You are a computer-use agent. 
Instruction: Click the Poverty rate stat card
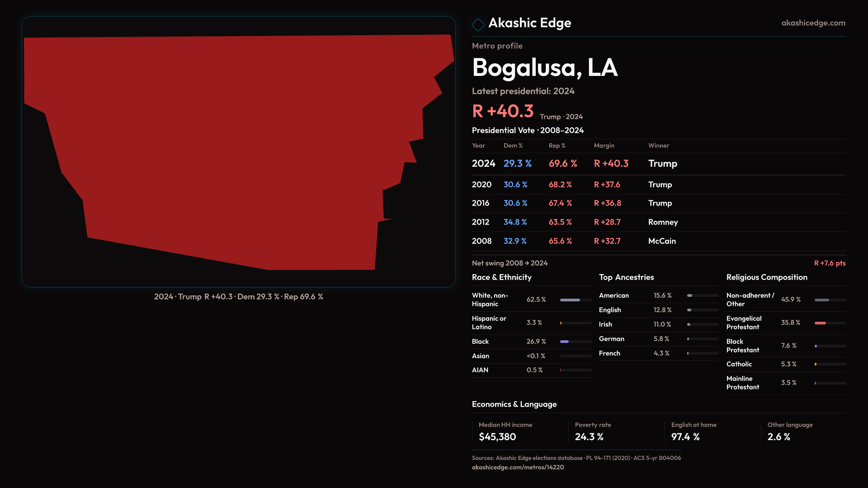tap(616, 432)
